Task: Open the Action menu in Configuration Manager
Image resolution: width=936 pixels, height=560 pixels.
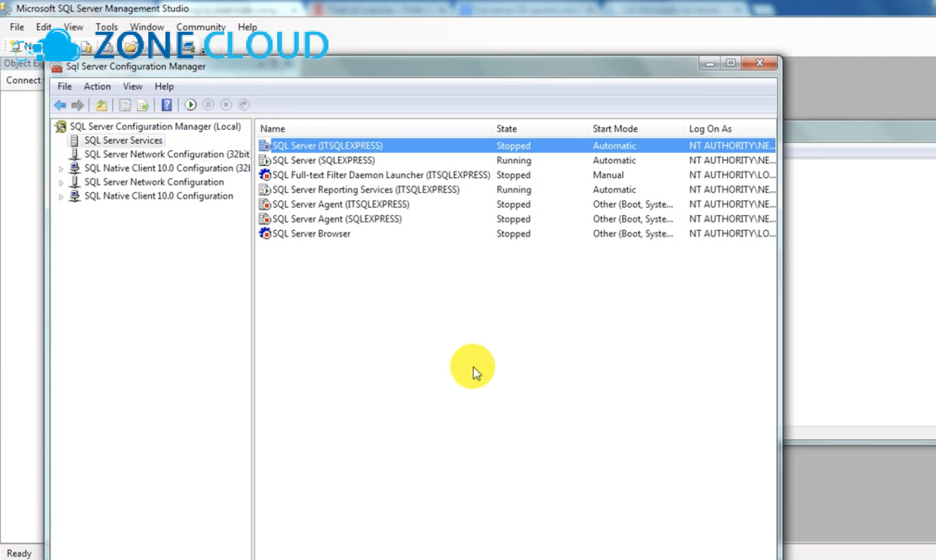Action: click(x=97, y=86)
